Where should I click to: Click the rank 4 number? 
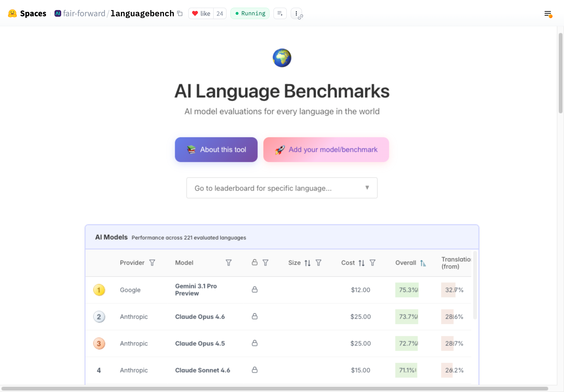(x=99, y=370)
